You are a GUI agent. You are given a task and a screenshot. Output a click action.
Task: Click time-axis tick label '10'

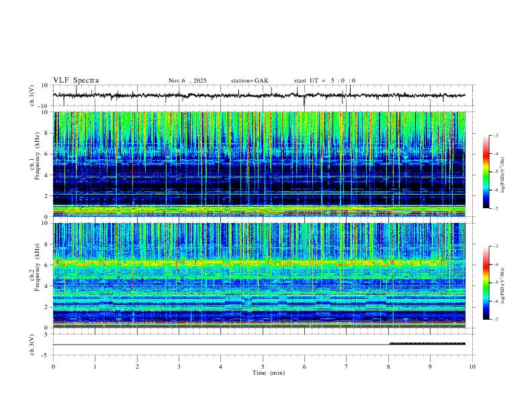(x=472, y=367)
